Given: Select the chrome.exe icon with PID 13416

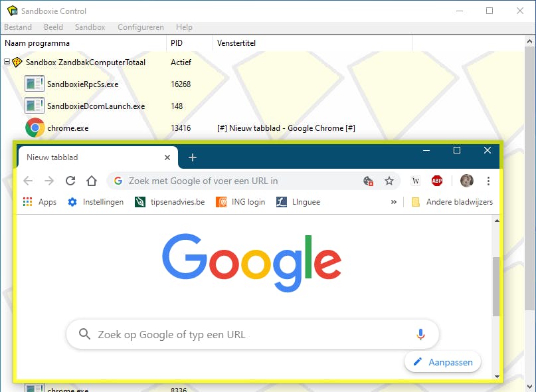Looking at the screenshot, I should [35, 128].
